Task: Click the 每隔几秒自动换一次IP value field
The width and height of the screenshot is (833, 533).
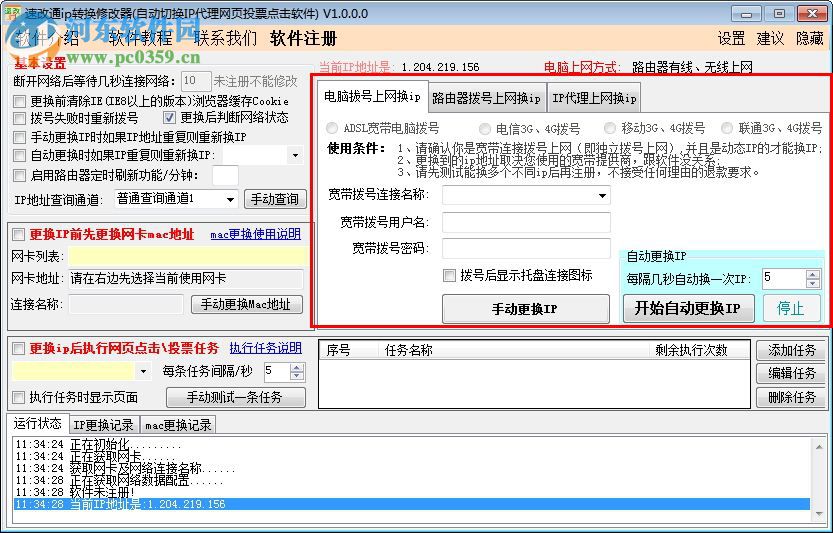Action: [x=783, y=278]
